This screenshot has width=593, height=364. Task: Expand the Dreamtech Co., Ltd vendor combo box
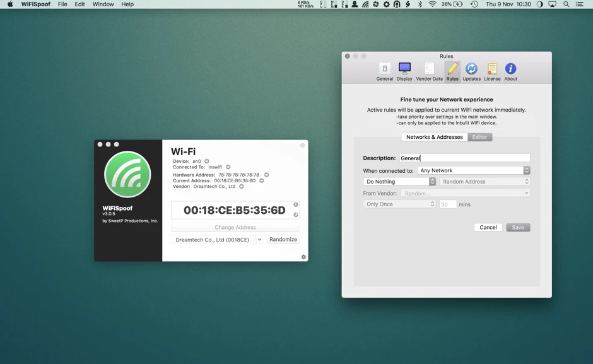(x=259, y=240)
